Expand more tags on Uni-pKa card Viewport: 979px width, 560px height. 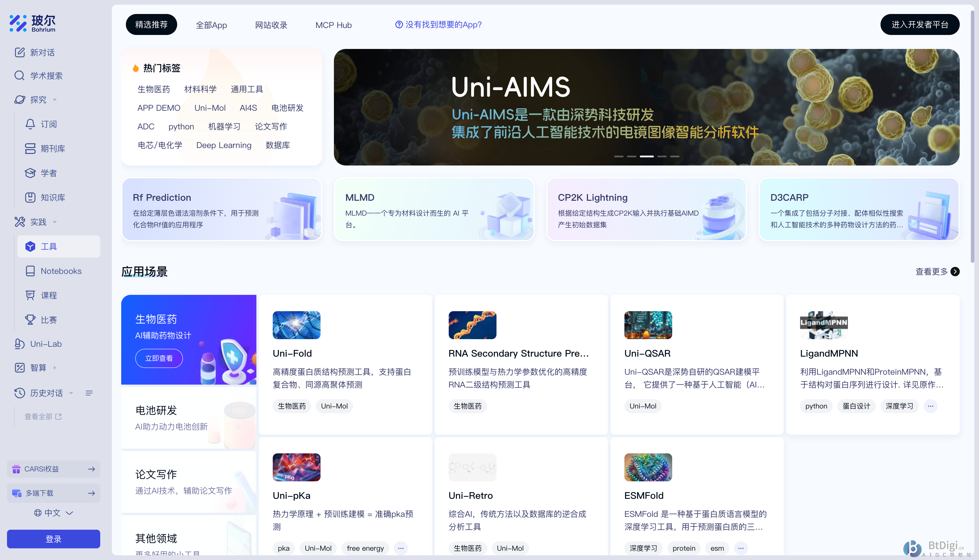click(x=401, y=548)
